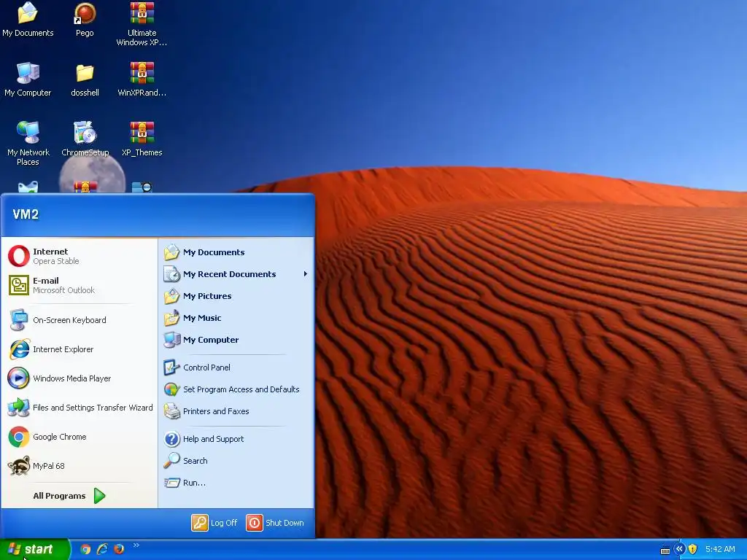The image size is (747, 560).
Task: Open My Network Places desktop icon
Action: (x=28, y=143)
